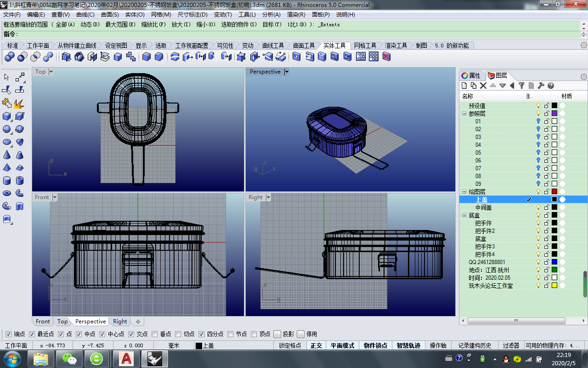Viewport: 588px width, 368px height.
Task: Toggle visibility bulb of layer 01
Action: pos(538,121)
